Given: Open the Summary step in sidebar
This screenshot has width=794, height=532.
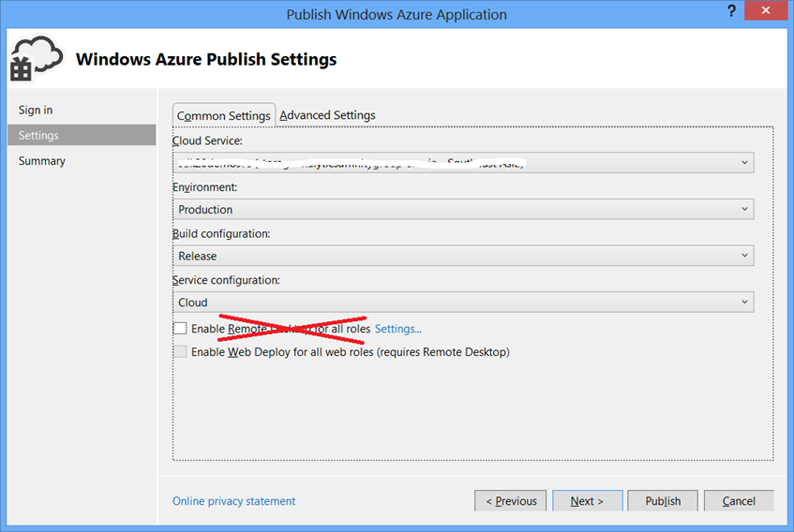Looking at the screenshot, I should (x=42, y=161).
